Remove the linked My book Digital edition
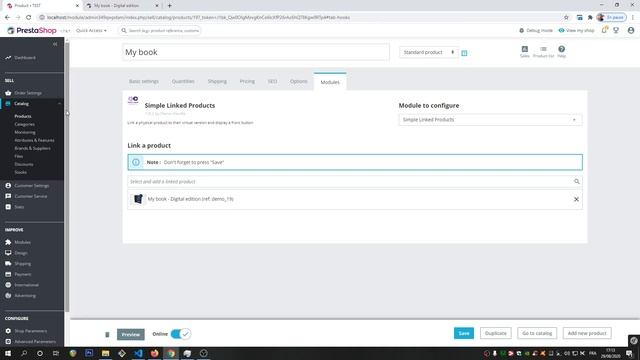Viewport: 640px width, 360px height. (x=576, y=199)
